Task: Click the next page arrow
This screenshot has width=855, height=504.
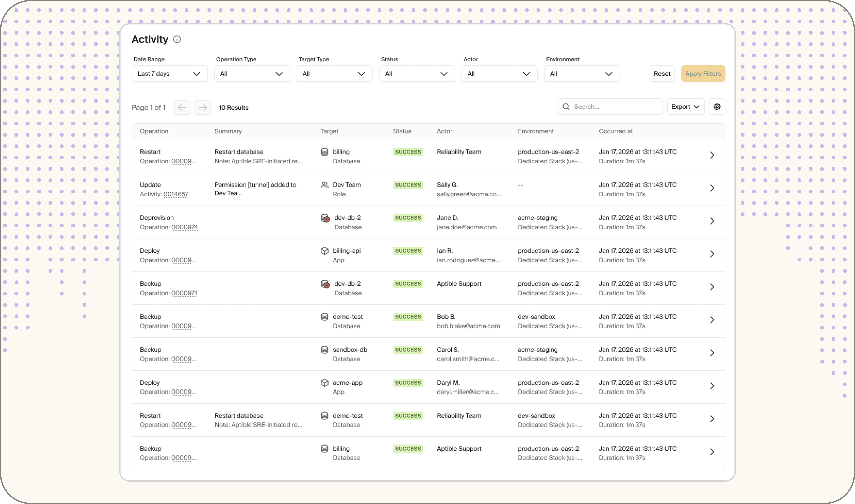Action: (x=203, y=108)
